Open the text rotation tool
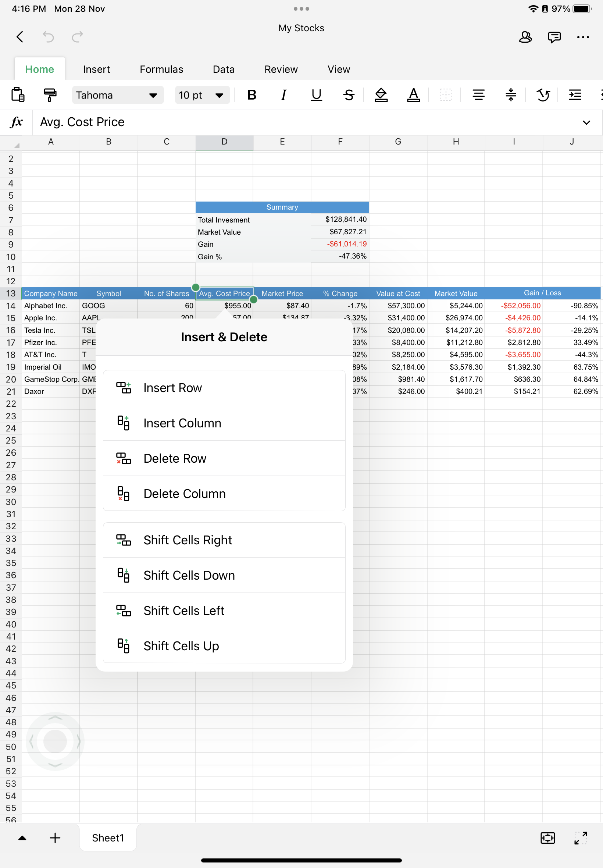Viewport: 603px width, 868px height. pyautogui.click(x=543, y=95)
